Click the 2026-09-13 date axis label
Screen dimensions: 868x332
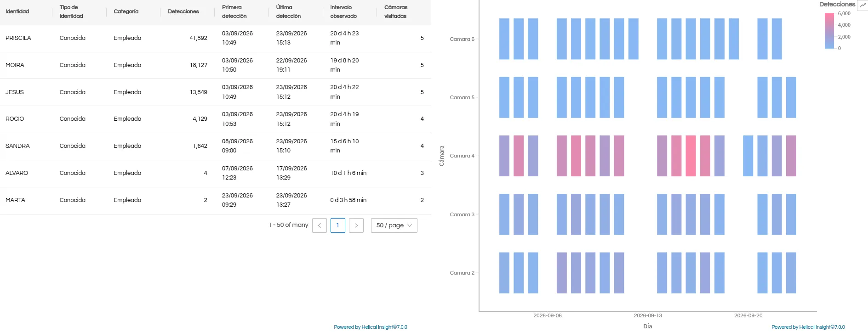pyautogui.click(x=648, y=315)
